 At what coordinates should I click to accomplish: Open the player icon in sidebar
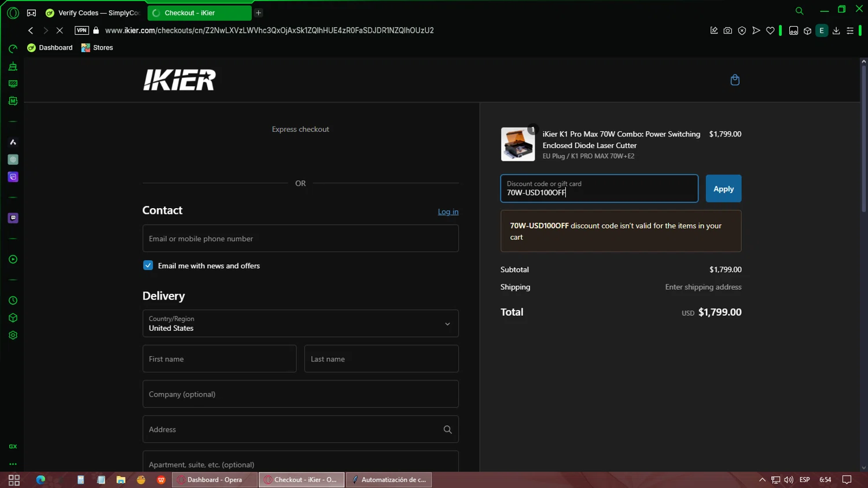pos(13,259)
